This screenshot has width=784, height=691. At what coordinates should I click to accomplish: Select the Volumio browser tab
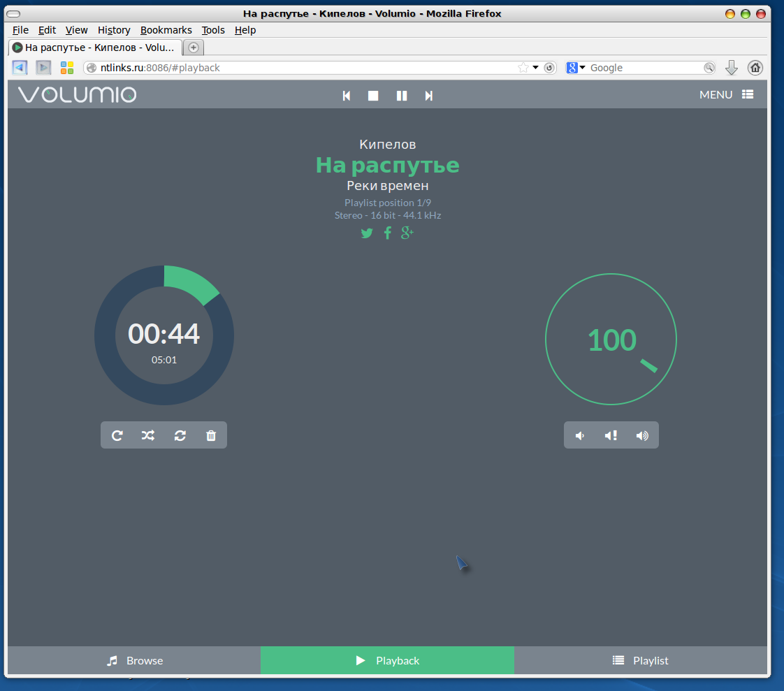tap(94, 48)
